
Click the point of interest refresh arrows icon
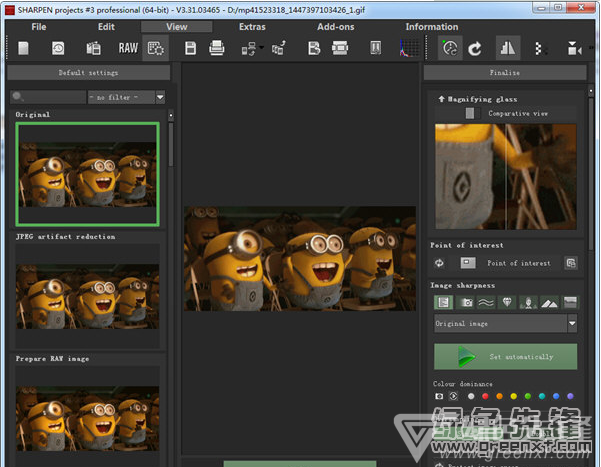[439, 263]
